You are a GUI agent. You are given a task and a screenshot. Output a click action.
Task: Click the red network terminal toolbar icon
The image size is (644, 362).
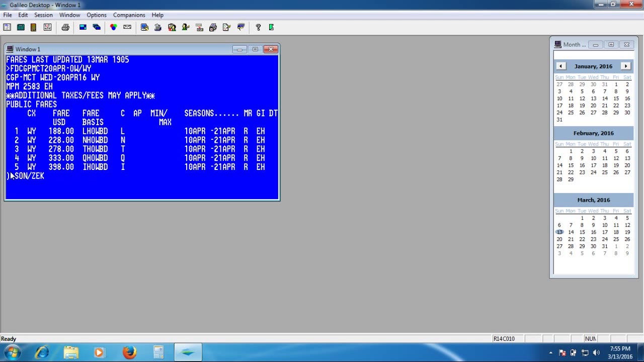[199, 27]
